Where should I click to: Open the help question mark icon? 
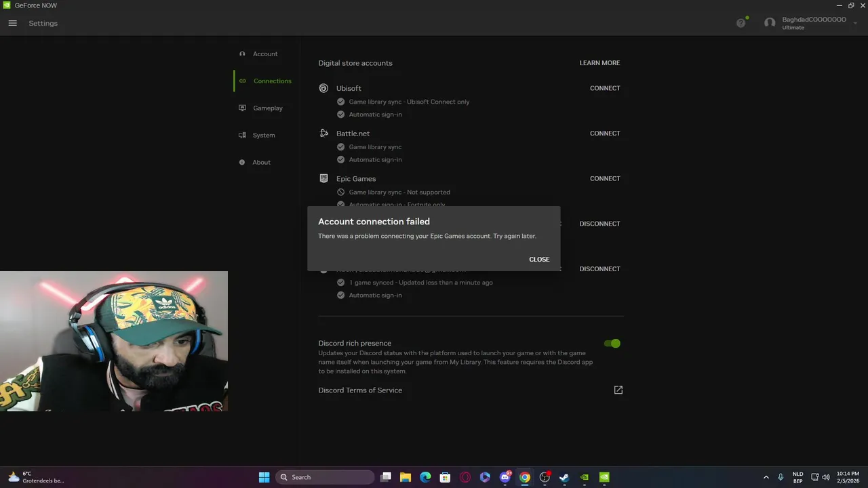pos(741,23)
